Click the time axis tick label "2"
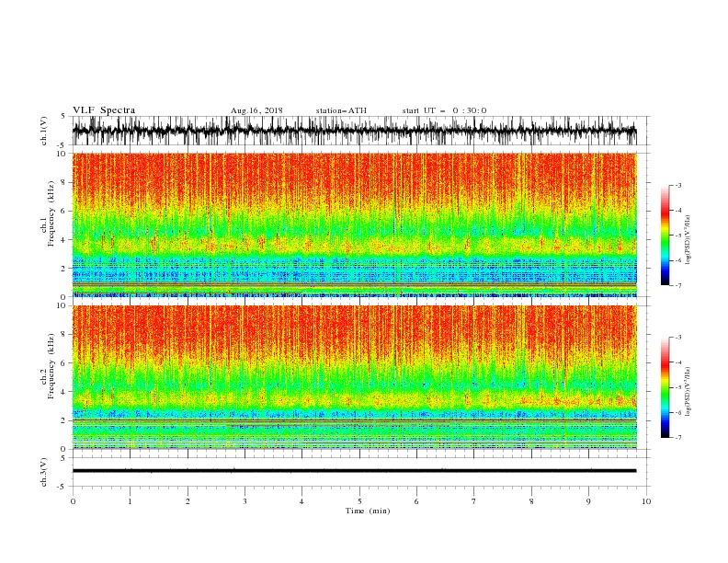The image size is (728, 563). (188, 501)
